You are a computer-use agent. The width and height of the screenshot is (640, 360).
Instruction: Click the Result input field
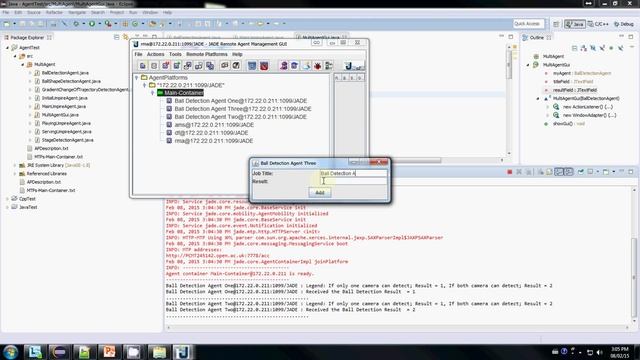[353, 181]
